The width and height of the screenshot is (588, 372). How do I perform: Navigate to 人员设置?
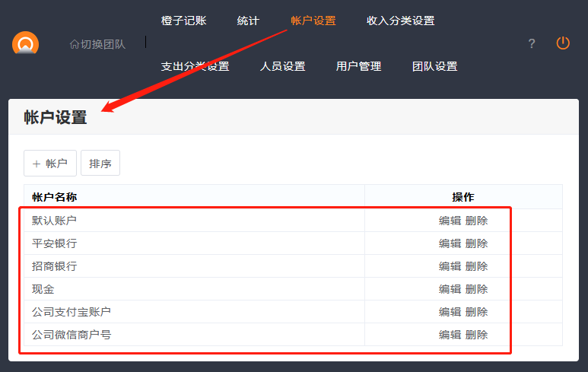coord(282,66)
